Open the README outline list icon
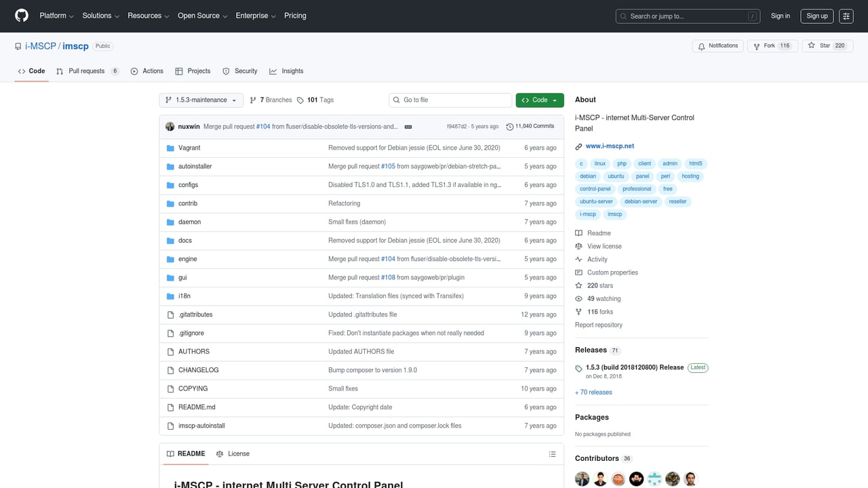 click(552, 454)
